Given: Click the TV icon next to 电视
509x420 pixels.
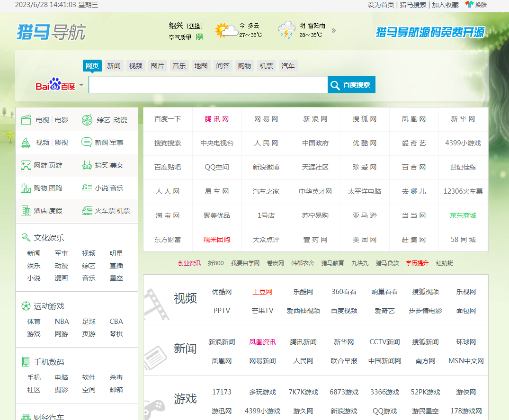Looking at the screenshot, I should pyautogui.click(x=26, y=120).
